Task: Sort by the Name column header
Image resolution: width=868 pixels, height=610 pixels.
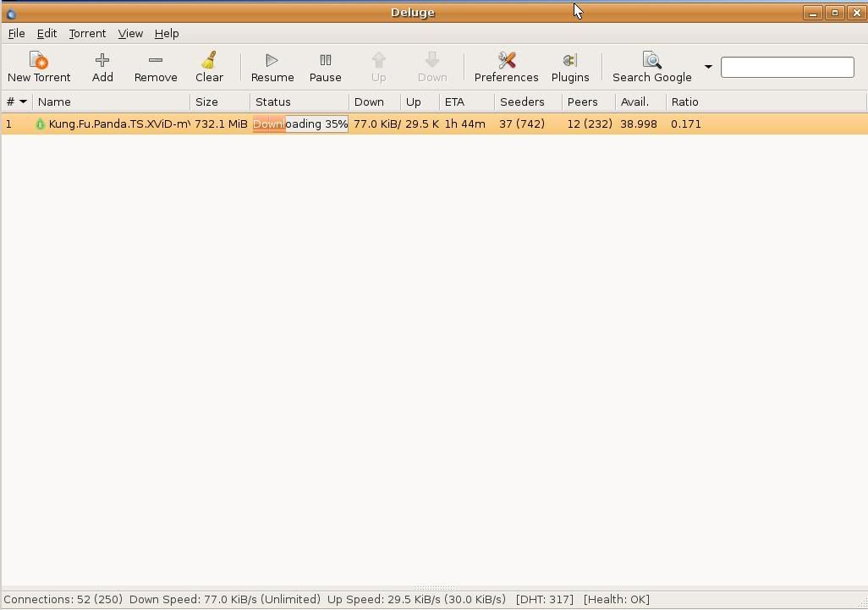Action: click(112, 102)
